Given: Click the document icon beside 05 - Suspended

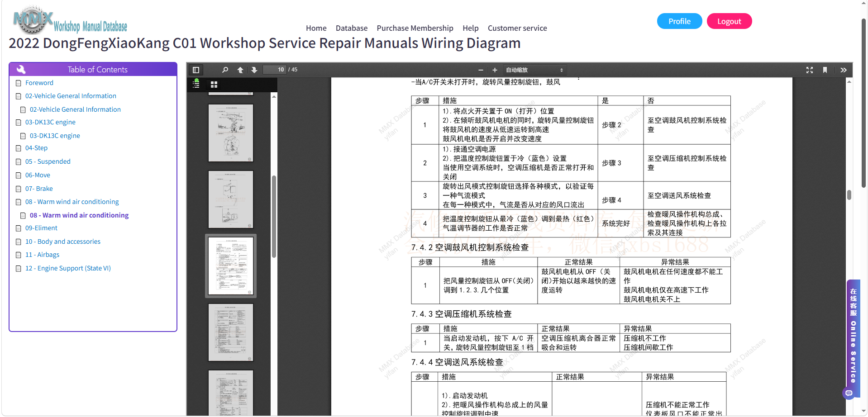Looking at the screenshot, I should click(19, 162).
